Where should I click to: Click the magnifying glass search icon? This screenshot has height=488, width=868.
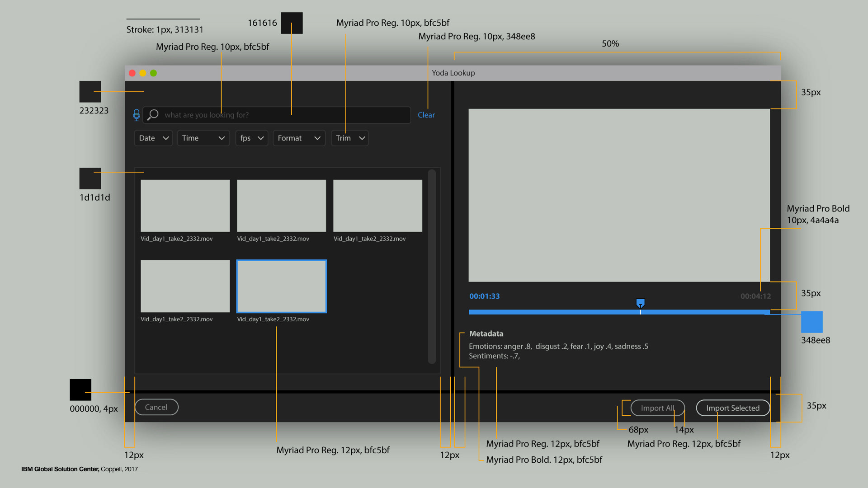153,115
